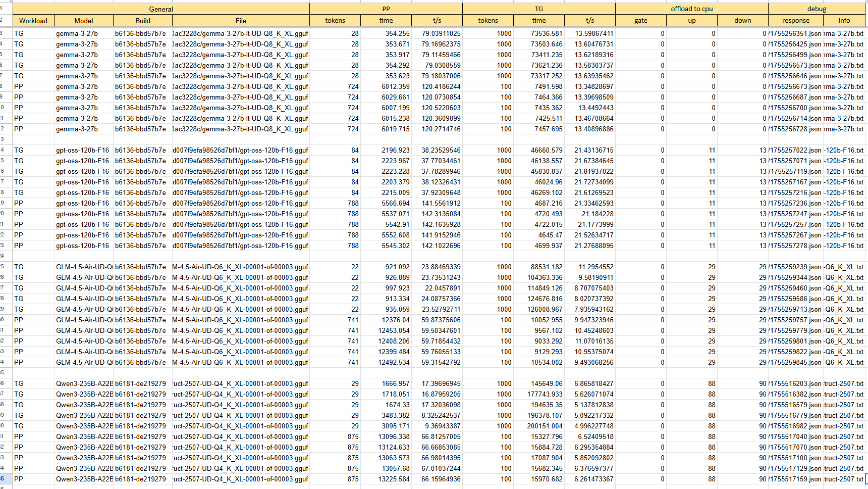Click the up column header
The image size is (868, 489).
[692, 21]
